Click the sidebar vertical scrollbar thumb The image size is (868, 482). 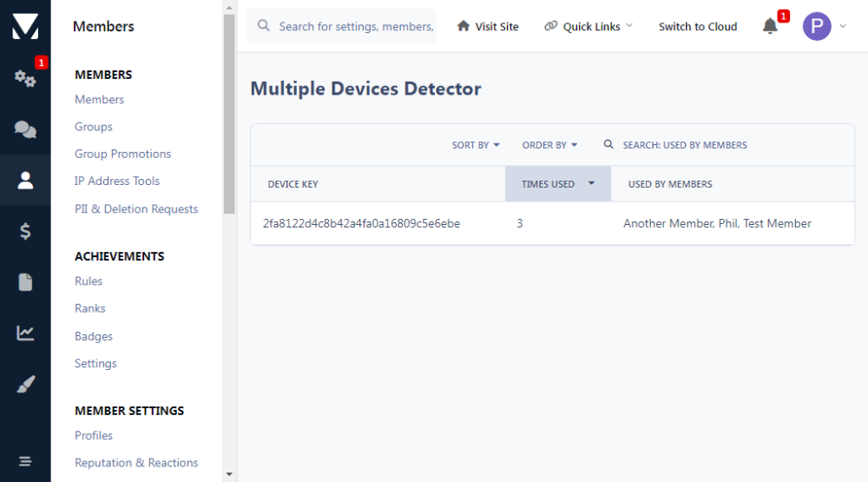point(229,113)
